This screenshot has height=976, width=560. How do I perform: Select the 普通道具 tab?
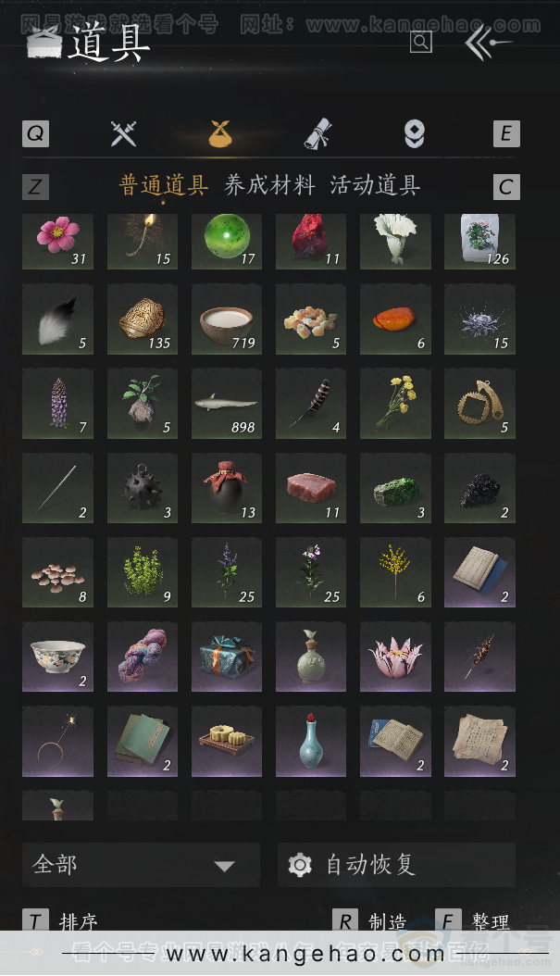tap(164, 185)
